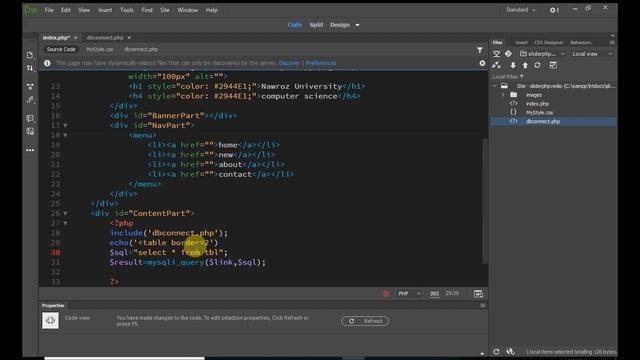
Task: Open the Standard workspace dropdown
Action: pos(520,10)
